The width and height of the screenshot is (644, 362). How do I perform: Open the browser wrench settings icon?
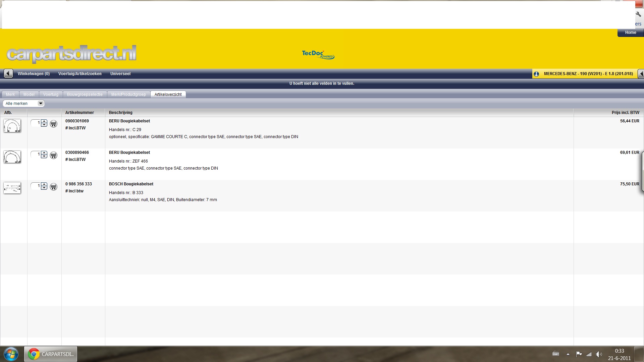click(x=638, y=14)
